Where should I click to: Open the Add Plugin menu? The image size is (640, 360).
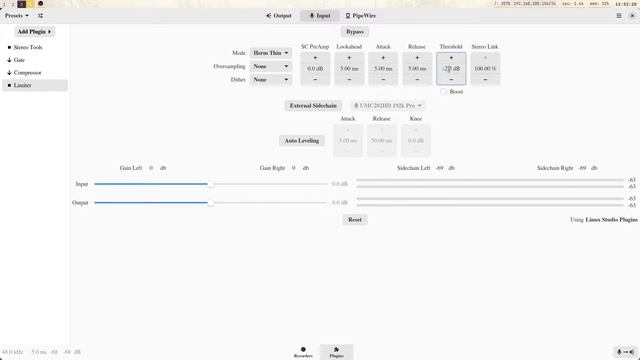pos(35,31)
